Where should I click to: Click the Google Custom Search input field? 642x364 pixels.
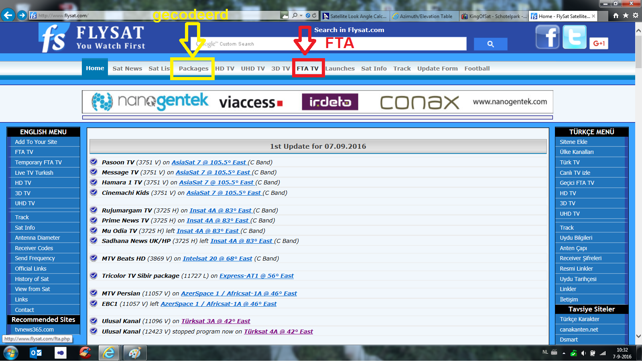coord(329,44)
